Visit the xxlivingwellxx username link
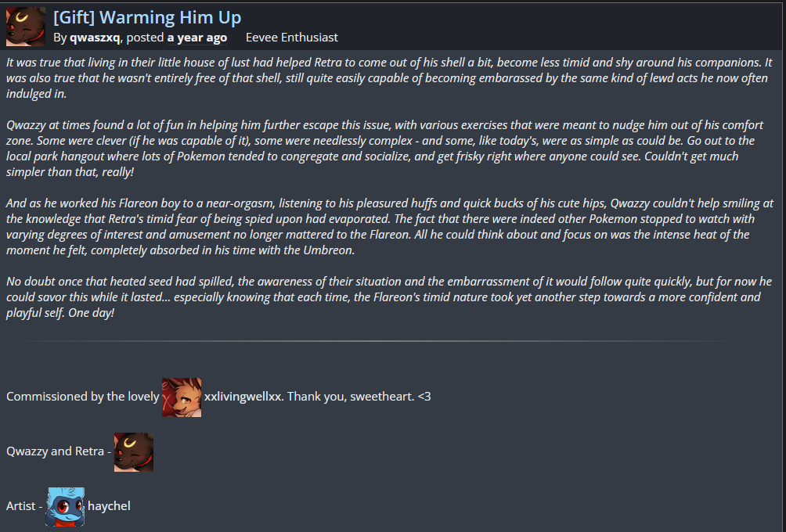786x532 pixels. tap(243, 397)
